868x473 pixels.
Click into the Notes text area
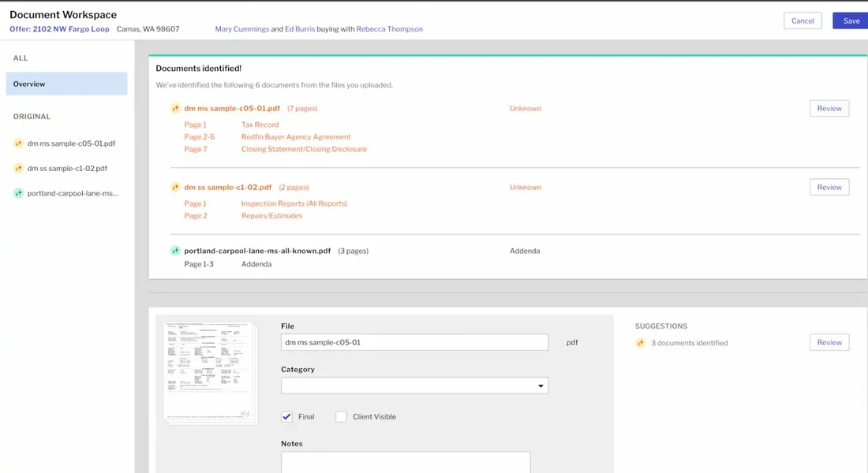(x=406, y=463)
